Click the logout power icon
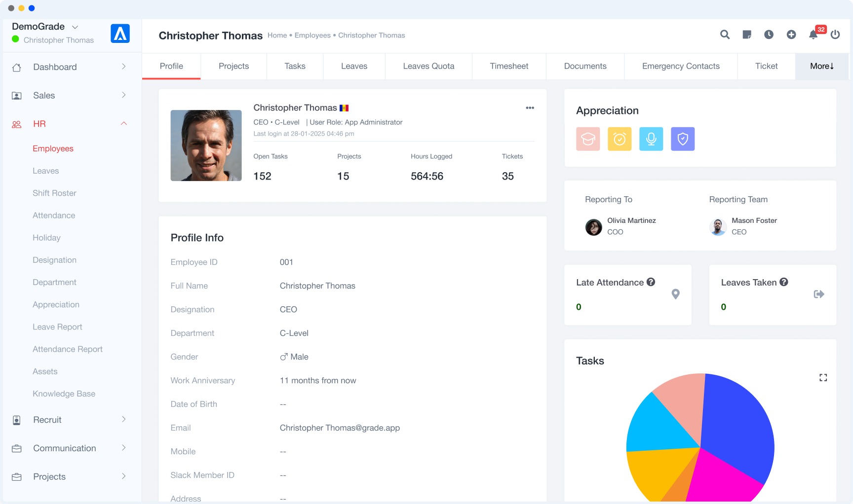The height and width of the screenshot is (504, 853). click(x=835, y=35)
